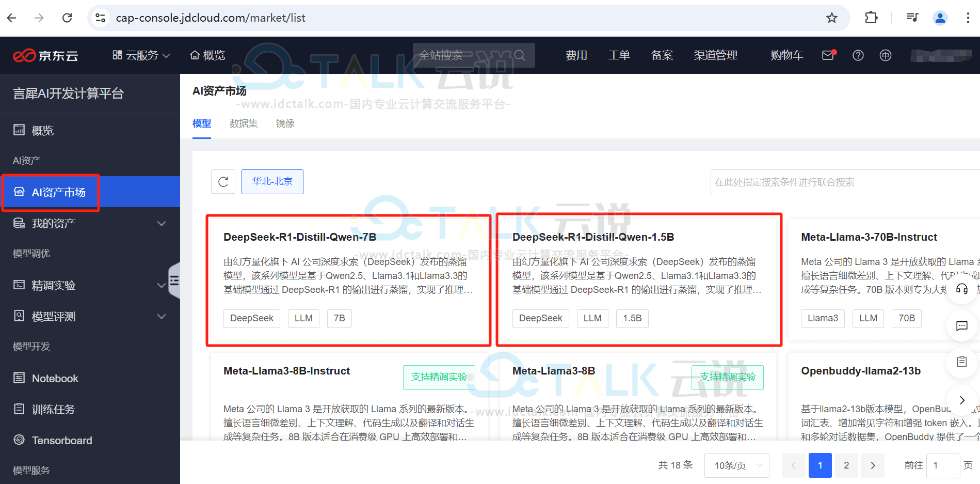Click the 1.5B tag on Qwen-1.5B card
The width and height of the screenshot is (980, 484).
pyautogui.click(x=632, y=318)
